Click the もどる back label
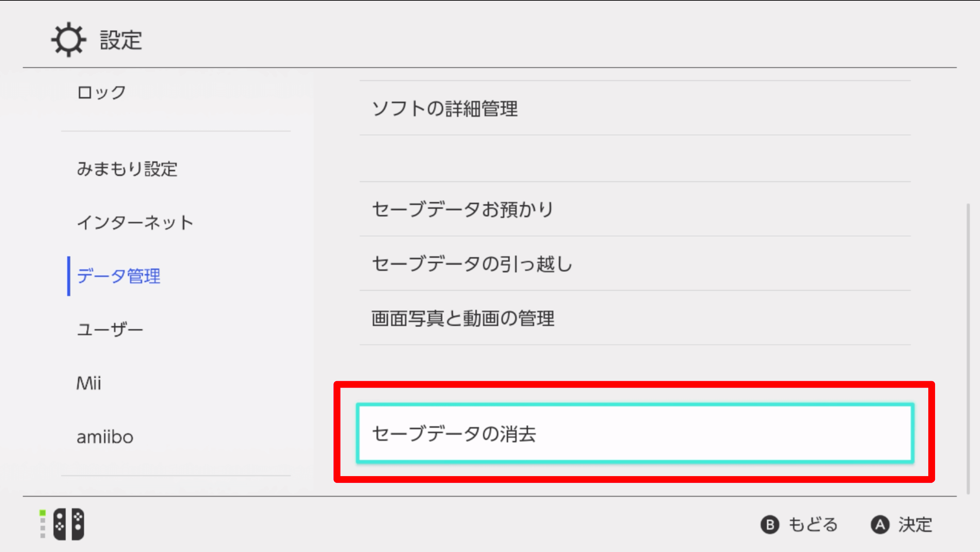Image resolution: width=980 pixels, height=552 pixels. (813, 525)
